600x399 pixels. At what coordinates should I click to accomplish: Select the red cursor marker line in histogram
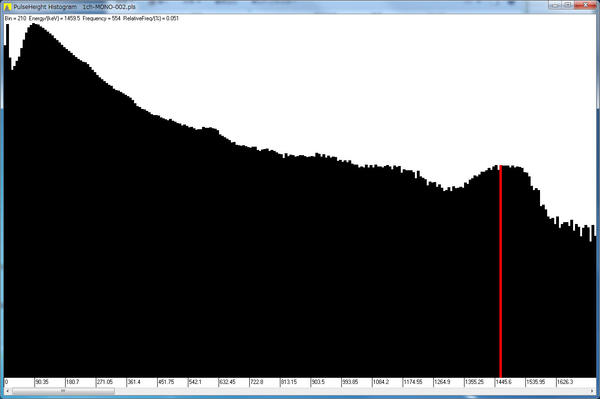(501, 272)
